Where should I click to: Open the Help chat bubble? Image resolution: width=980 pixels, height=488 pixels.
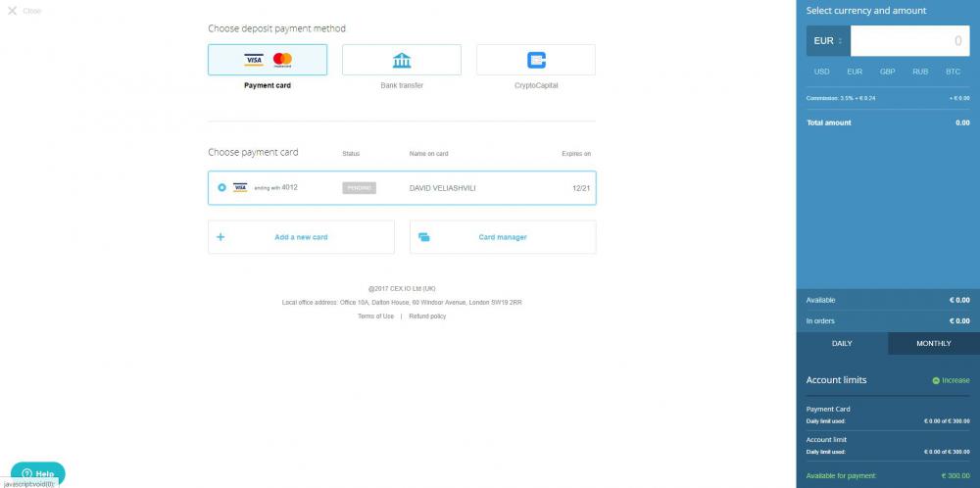pyautogui.click(x=37, y=473)
